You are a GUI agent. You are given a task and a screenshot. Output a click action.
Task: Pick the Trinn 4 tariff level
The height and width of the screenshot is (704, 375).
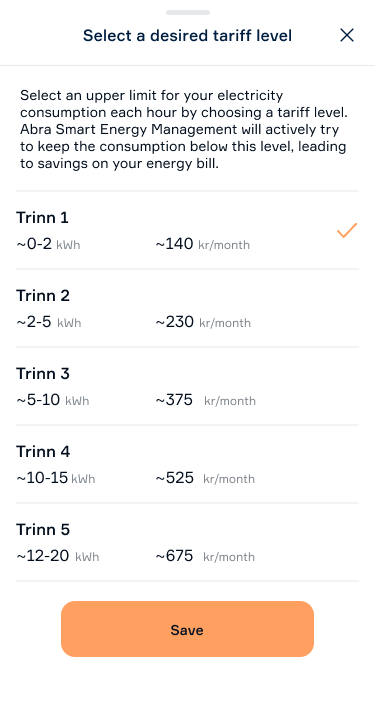187,464
